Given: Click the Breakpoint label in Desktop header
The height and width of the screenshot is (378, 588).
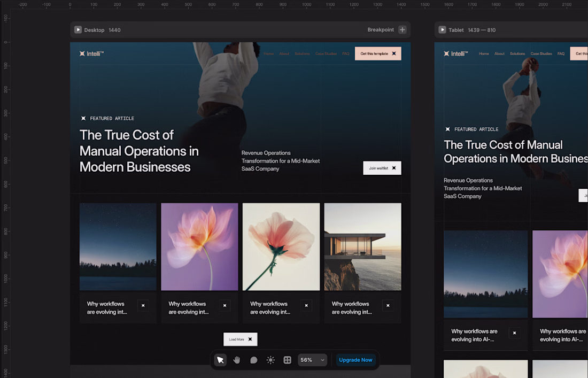Looking at the screenshot, I should click(380, 29).
